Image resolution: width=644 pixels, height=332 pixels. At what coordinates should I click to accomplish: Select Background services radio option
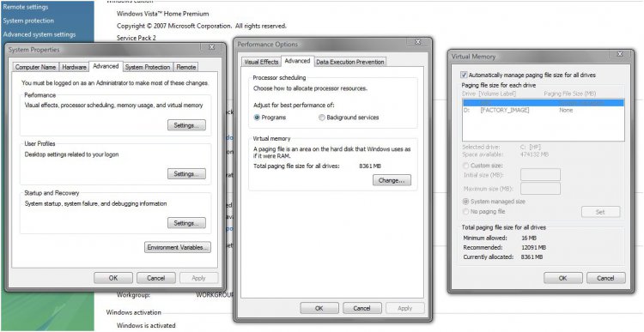coord(349,118)
